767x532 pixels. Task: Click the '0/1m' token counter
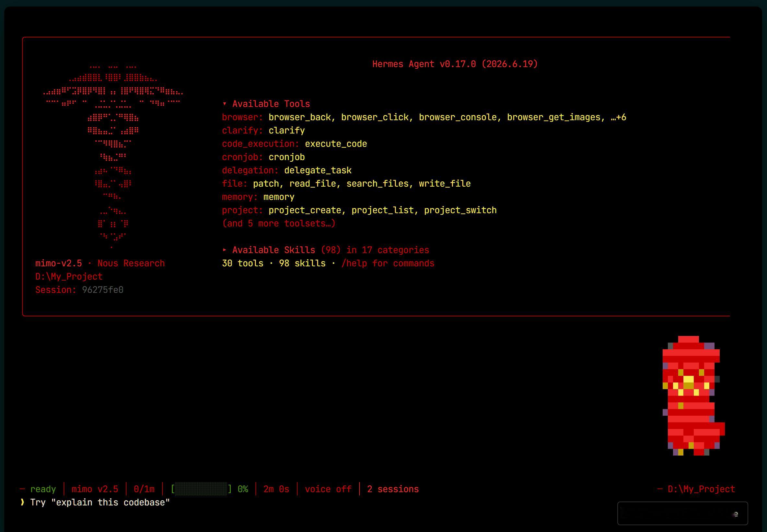(144, 489)
